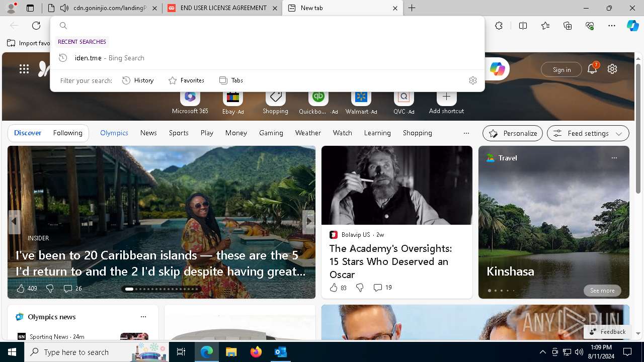Open comments on Academy's Oversights article
This screenshot has width=644, height=362.
click(382, 288)
